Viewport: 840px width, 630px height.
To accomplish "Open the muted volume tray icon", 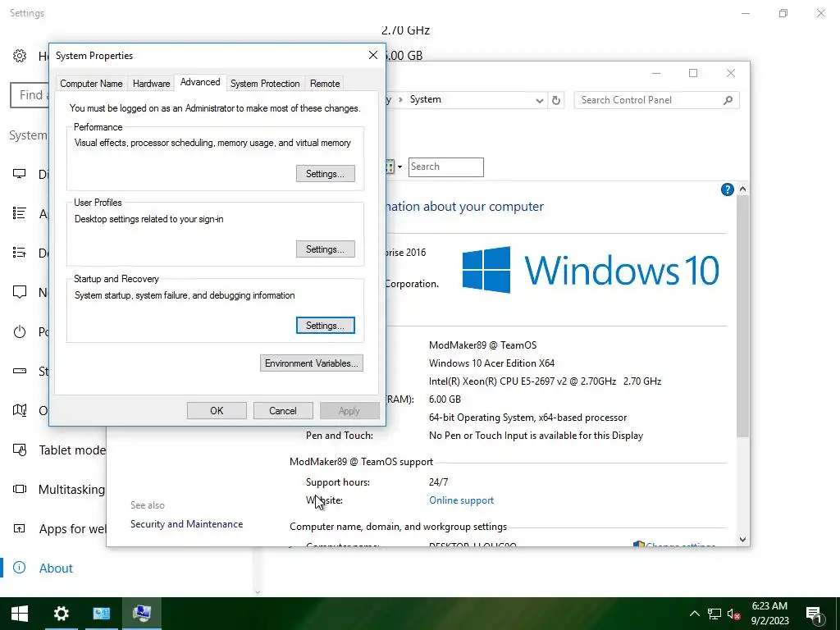I will (x=733, y=614).
